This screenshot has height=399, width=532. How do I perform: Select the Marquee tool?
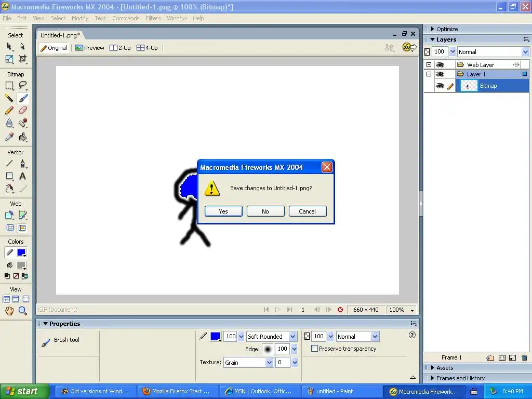tap(9, 86)
